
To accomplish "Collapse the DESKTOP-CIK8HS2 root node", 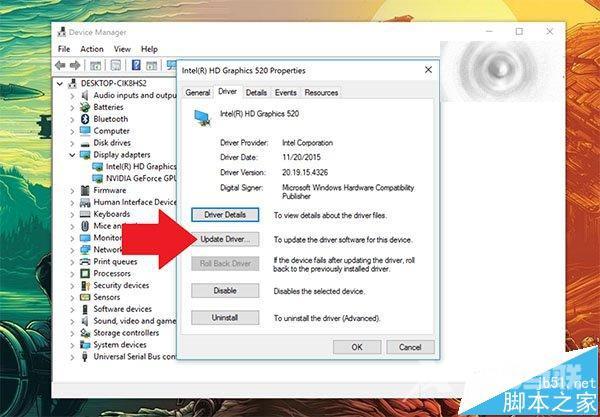I will coord(62,83).
